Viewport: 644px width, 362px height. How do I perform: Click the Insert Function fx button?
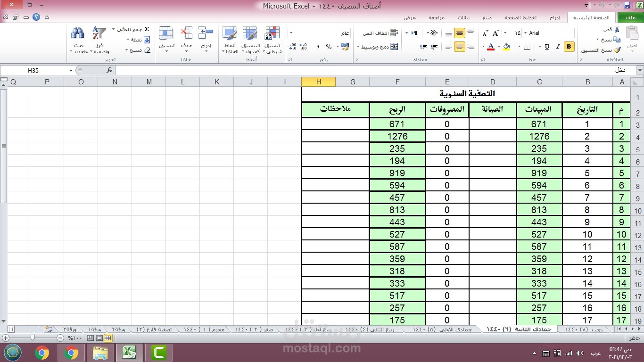pyautogui.click(x=109, y=70)
